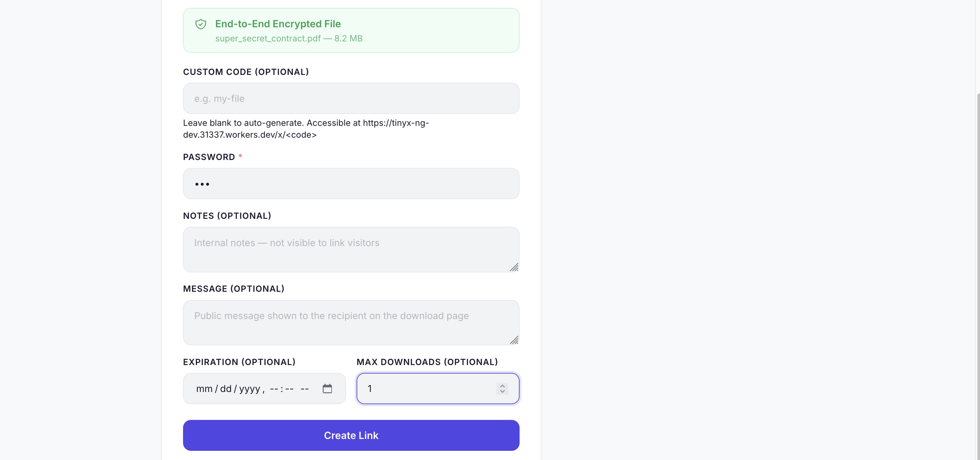980x460 pixels.
Task: Click into the Password field
Action: click(351, 184)
